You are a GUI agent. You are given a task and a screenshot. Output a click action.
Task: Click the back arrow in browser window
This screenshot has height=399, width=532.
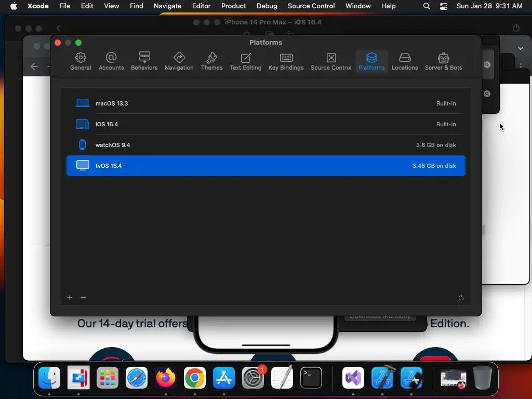pos(34,66)
